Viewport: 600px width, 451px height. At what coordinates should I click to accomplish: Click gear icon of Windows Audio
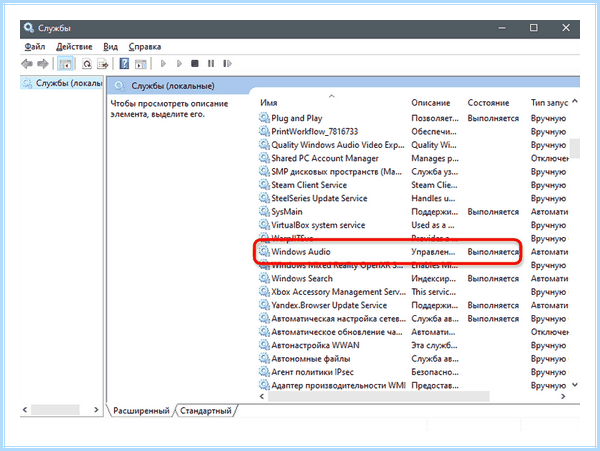(x=264, y=251)
